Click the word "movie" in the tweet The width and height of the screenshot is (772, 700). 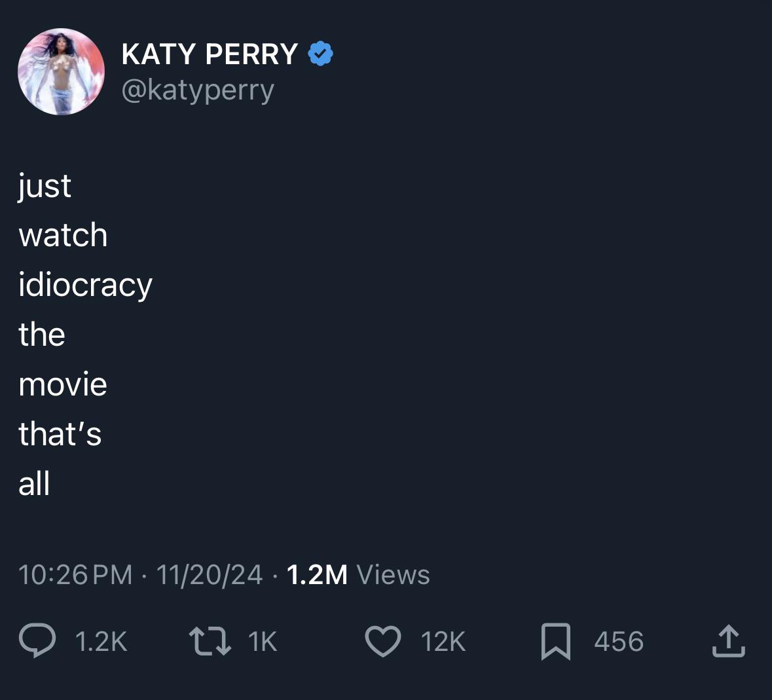(x=63, y=384)
